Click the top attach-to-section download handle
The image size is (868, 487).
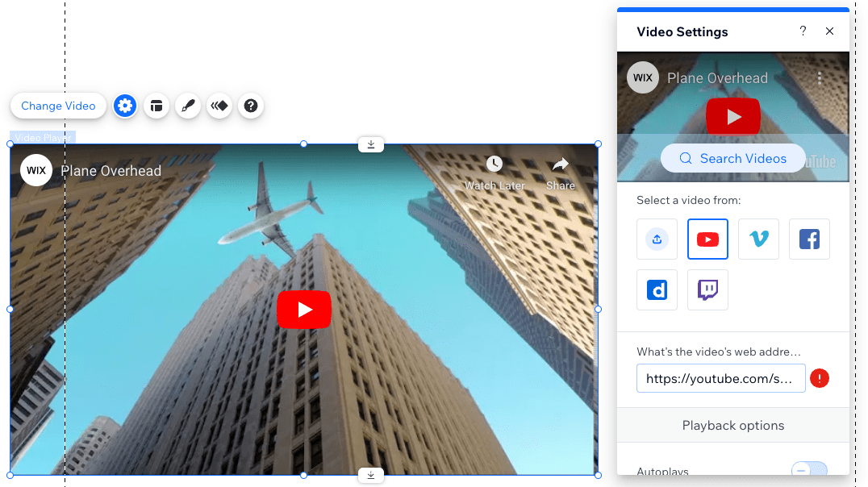click(371, 144)
